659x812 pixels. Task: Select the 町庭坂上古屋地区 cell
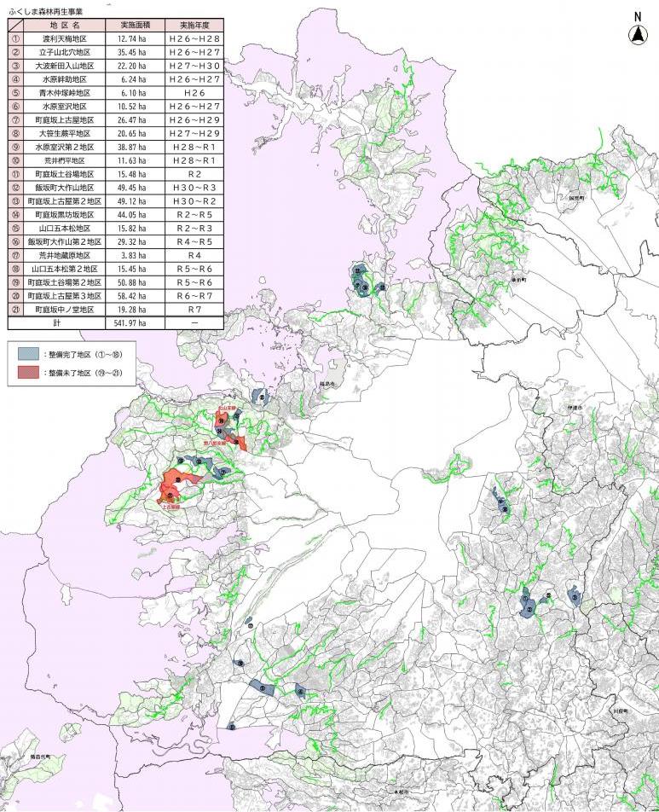(65, 120)
